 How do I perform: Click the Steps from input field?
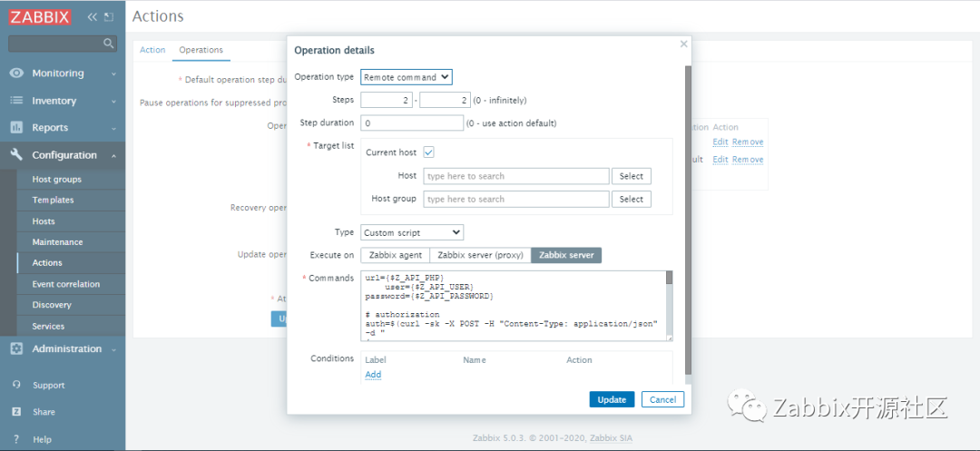tap(387, 100)
